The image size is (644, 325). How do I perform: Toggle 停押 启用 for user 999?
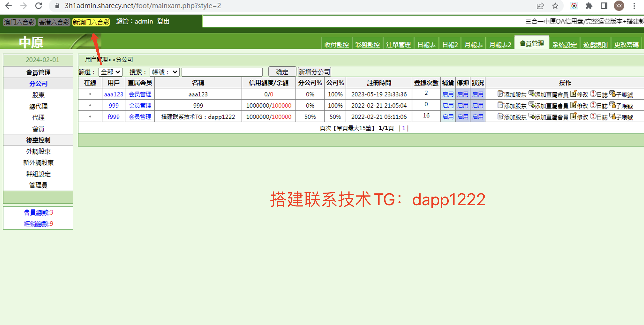(463, 105)
